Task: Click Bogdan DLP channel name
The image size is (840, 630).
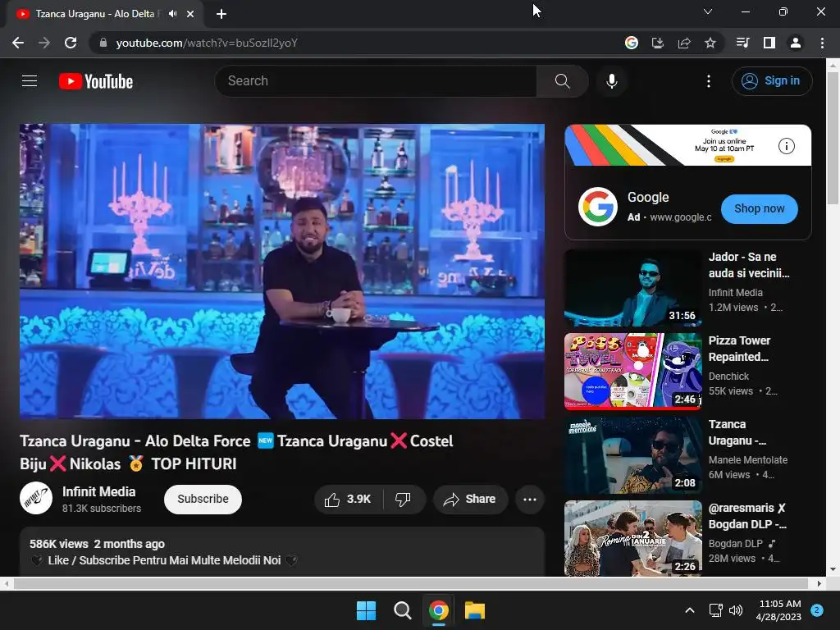Action: point(735,544)
